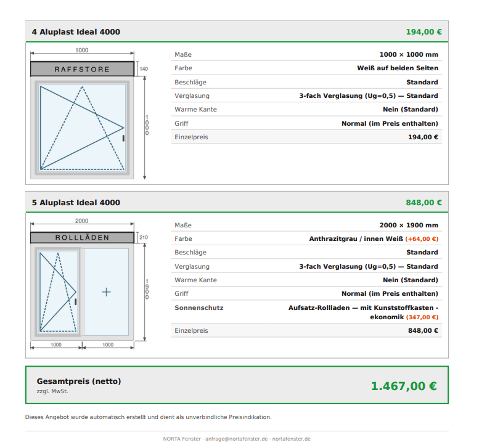Viewport: 479px width, 448px height.
Task: Click the ROLLLÄDEN box above the second window
Action: click(82, 238)
